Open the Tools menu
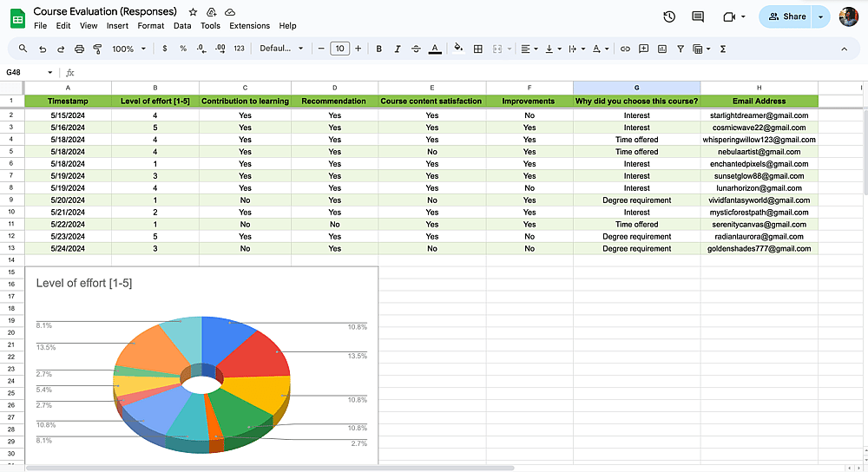 [210, 25]
